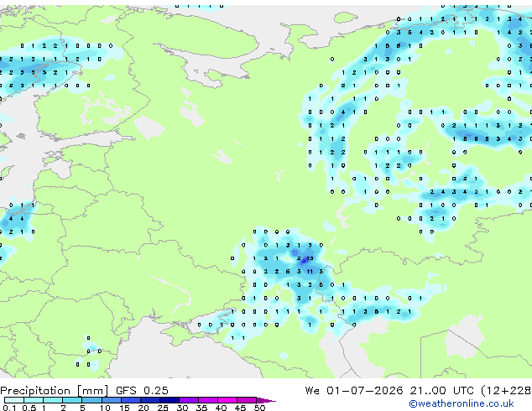Image resolution: width=532 pixels, height=411 pixels.
Task: Select the 35–40 mm legend swatch
Action: [x=208, y=400]
